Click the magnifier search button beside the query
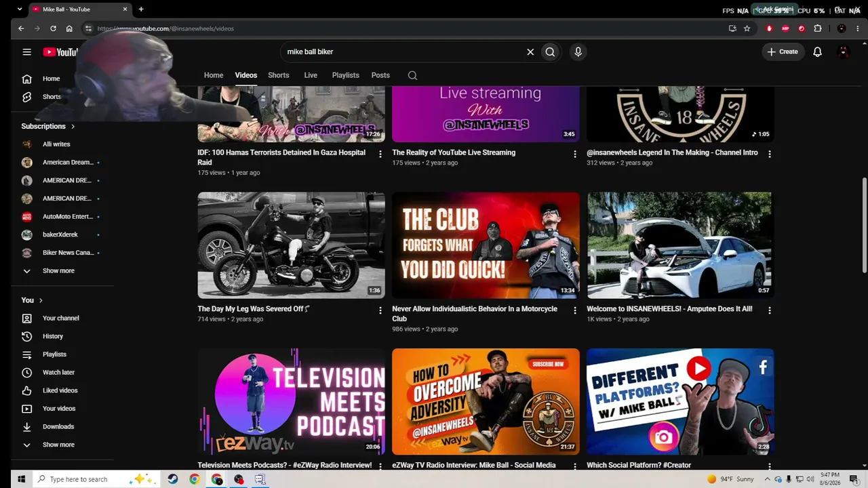The height and width of the screenshot is (488, 868). [550, 52]
